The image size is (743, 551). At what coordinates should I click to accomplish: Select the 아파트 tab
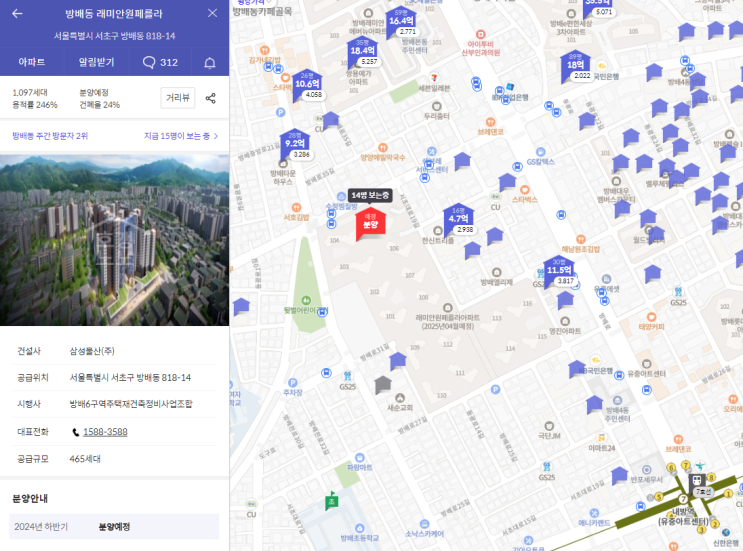pos(32,62)
